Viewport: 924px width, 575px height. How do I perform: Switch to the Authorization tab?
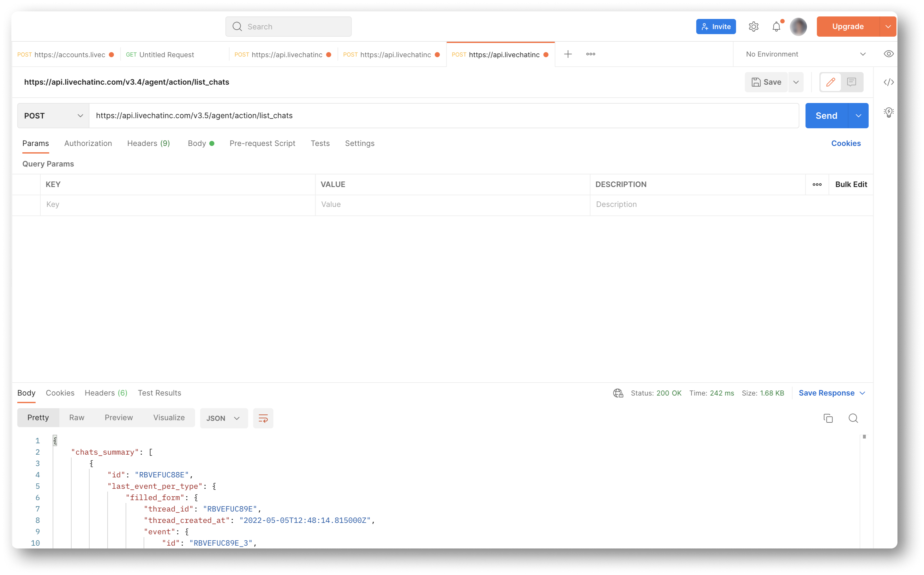tap(88, 143)
